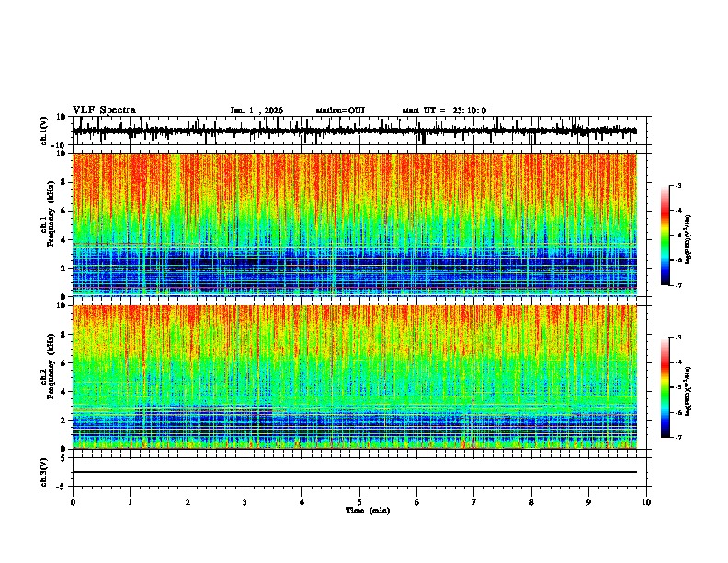The width and height of the screenshot is (728, 563).
Task: Click the ch.1 spectrogram color scale bar
Action: [x=665, y=236]
